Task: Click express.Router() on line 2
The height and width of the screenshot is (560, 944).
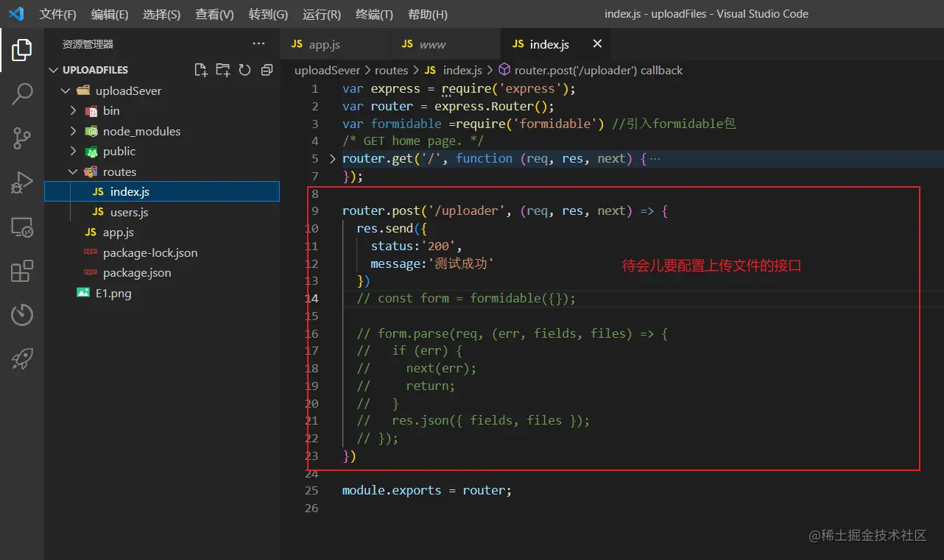Action: point(491,106)
